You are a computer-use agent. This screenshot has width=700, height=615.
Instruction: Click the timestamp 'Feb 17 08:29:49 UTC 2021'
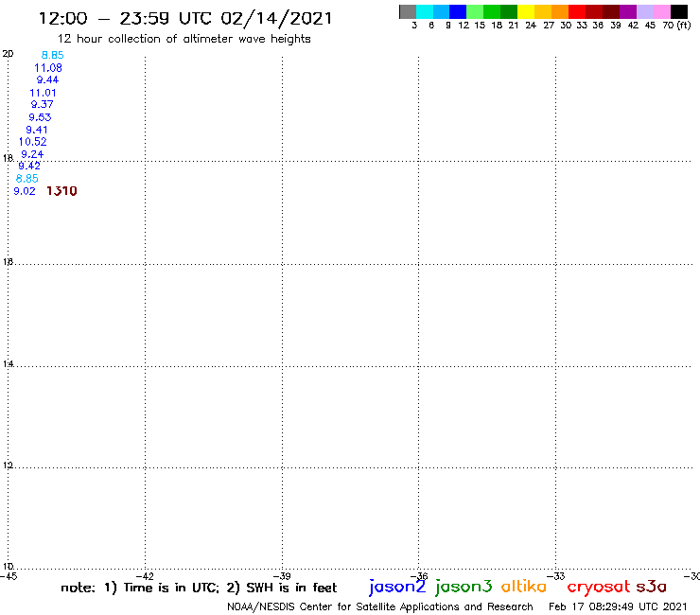coord(618,606)
